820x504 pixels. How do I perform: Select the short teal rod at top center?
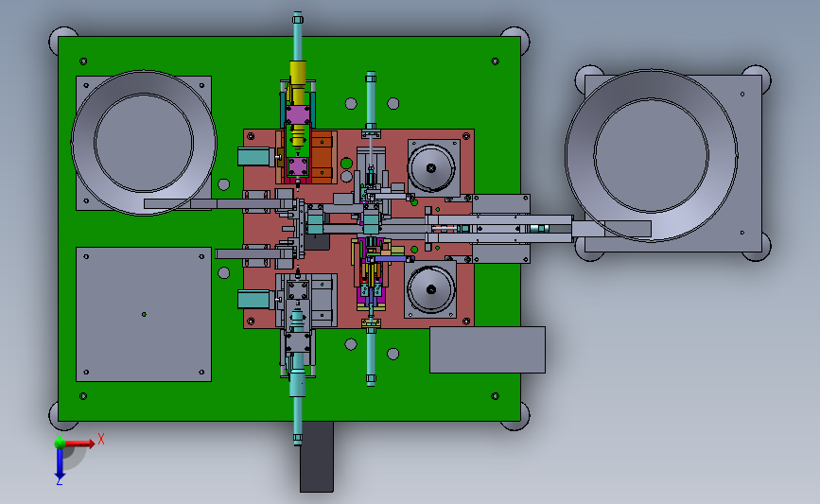coord(371,99)
